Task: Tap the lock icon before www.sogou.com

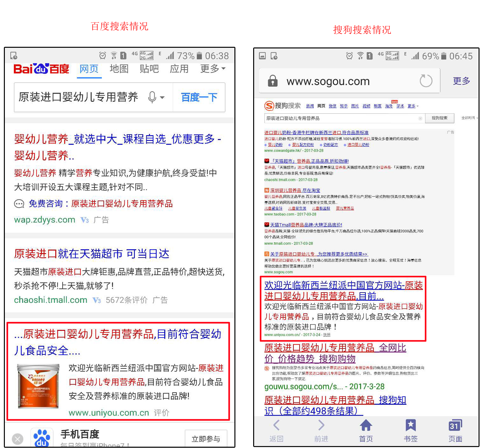Action: point(273,81)
